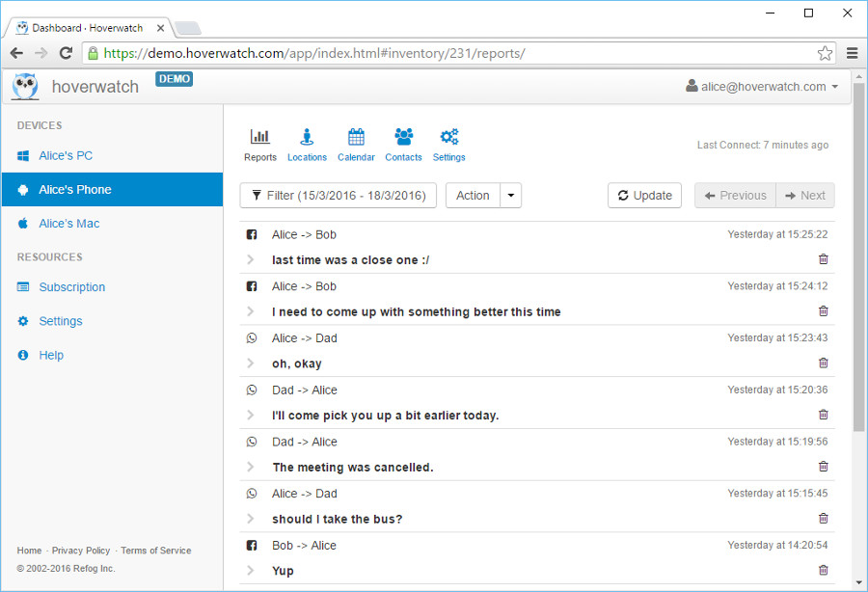Open the Calendar icon
This screenshot has height=592, width=868.
point(356,137)
